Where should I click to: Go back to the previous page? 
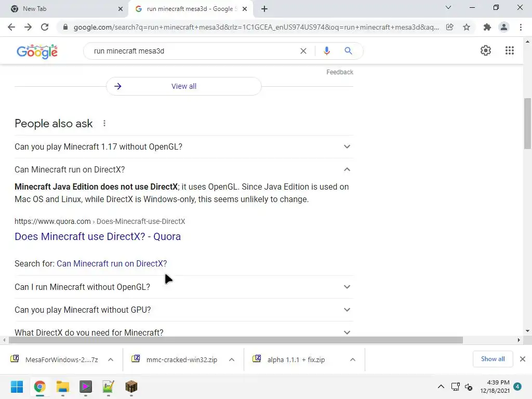click(x=11, y=27)
